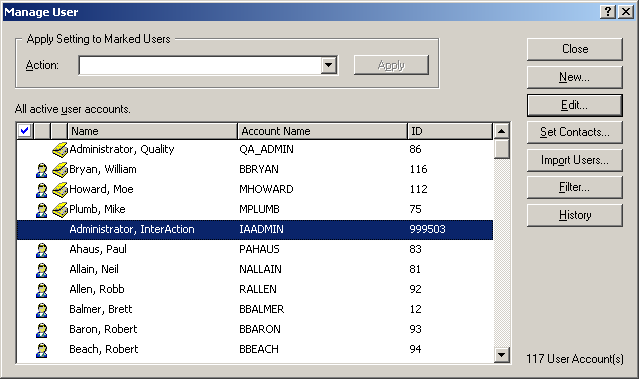Screen dimensions: 639x379
Task: Click the ID value 83
Action: click(x=416, y=249)
